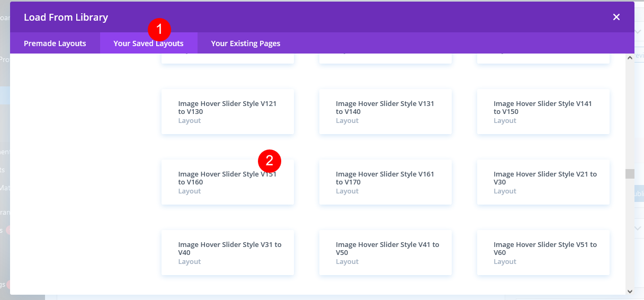Open Your Saved Layouts tab

click(148, 43)
